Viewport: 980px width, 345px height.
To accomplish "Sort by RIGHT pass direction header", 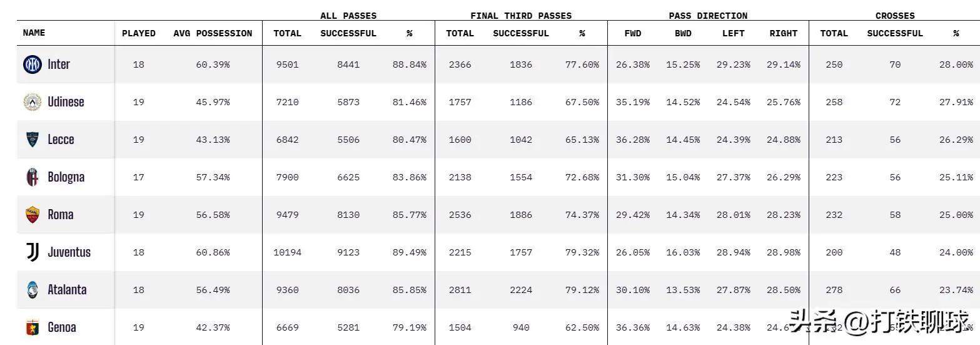I will (x=783, y=33).
